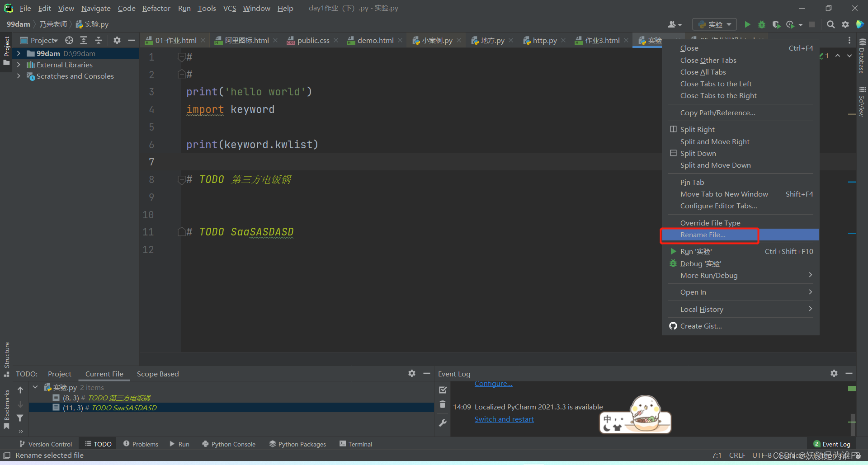
Task: Open IDE settings gear in top toolbar
Action: click(845, 24)
